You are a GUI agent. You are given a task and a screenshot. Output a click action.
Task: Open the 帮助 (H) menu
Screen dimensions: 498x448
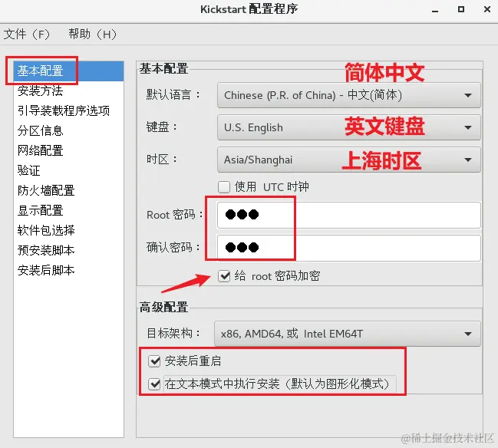pos(93,34)
